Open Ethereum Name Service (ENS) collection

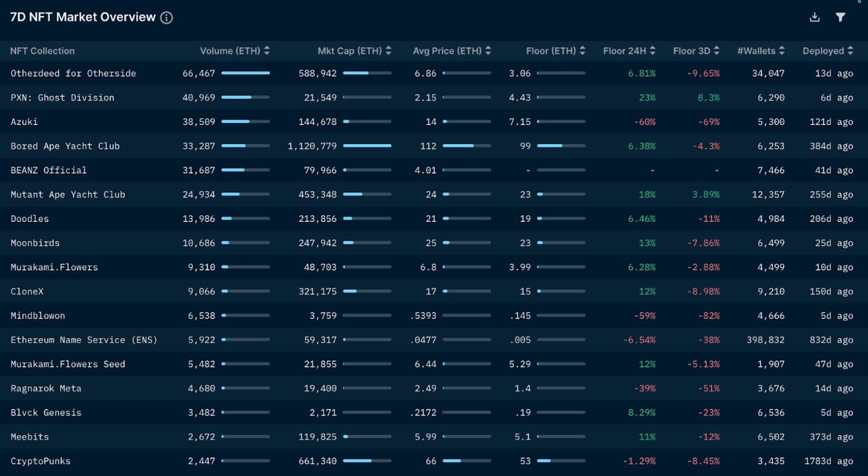click(84, 340)
